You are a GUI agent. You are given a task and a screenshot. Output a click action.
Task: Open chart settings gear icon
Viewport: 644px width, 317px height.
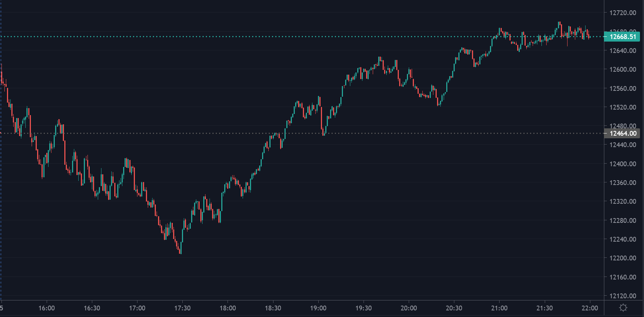coord(623,308)
